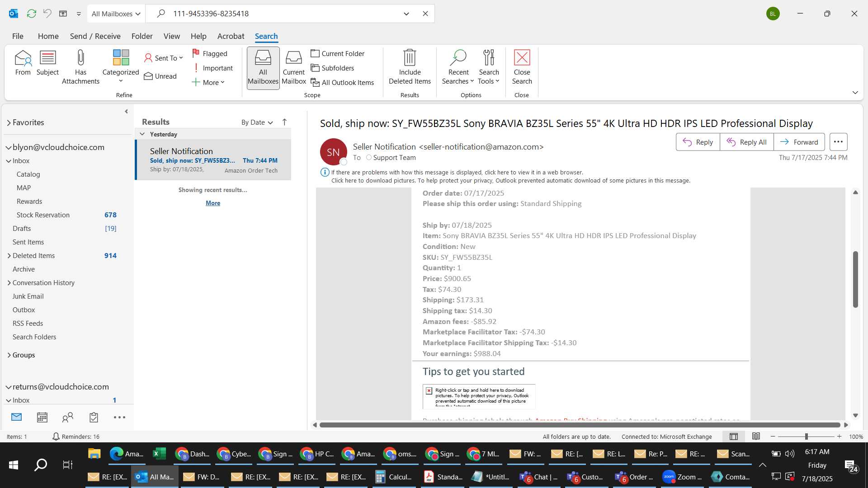Open the Acrobat ribbon tab

(x=231, y=36)
